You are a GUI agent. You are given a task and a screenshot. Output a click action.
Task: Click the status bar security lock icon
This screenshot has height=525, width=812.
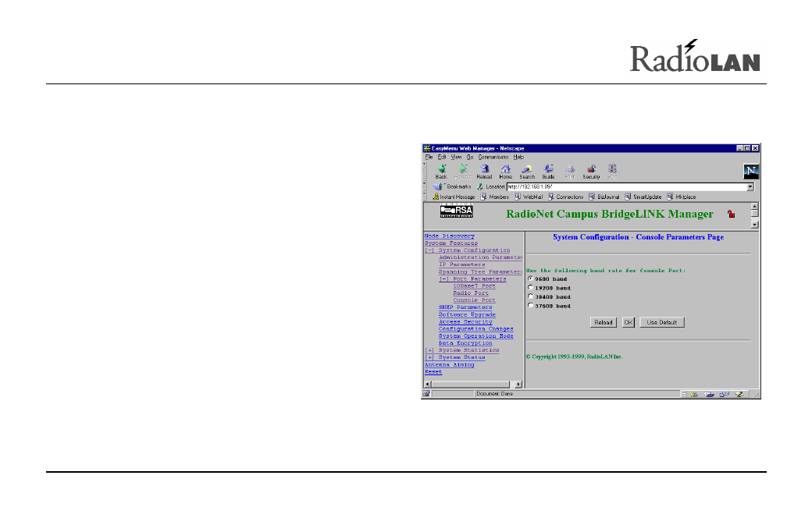pyautogui.click(x=427, y=394)
